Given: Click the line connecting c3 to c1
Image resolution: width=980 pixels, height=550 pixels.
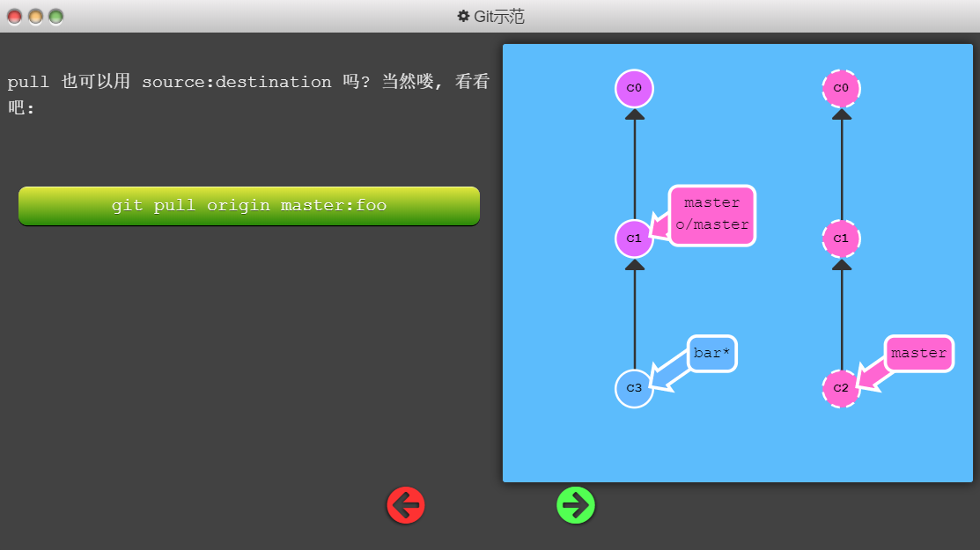Looking at the screenshot, I should tap(634, 317).
